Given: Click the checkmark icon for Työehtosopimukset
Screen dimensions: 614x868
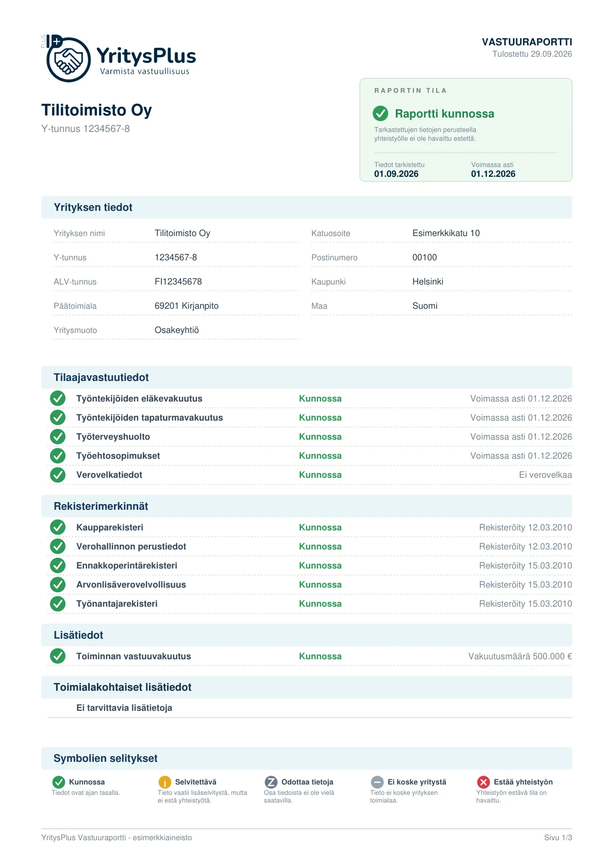Looking at the screenshot, I should [x=58, y=456].
